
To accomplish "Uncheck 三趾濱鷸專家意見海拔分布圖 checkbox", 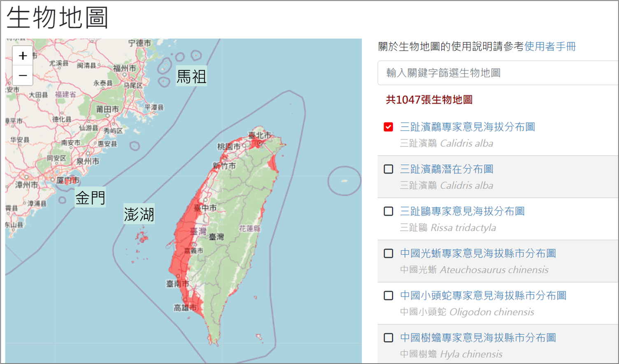I will (388, 127).
